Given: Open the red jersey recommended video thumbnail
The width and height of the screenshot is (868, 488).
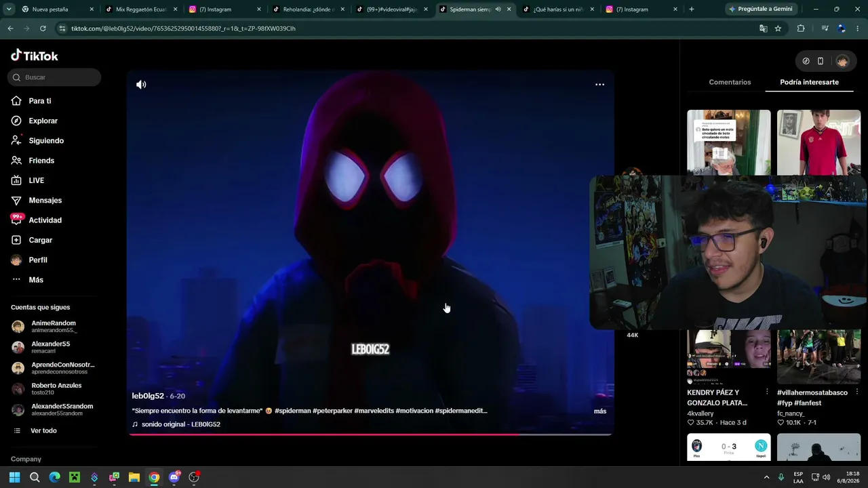Looking at the screenshot, I should point(818,142).
